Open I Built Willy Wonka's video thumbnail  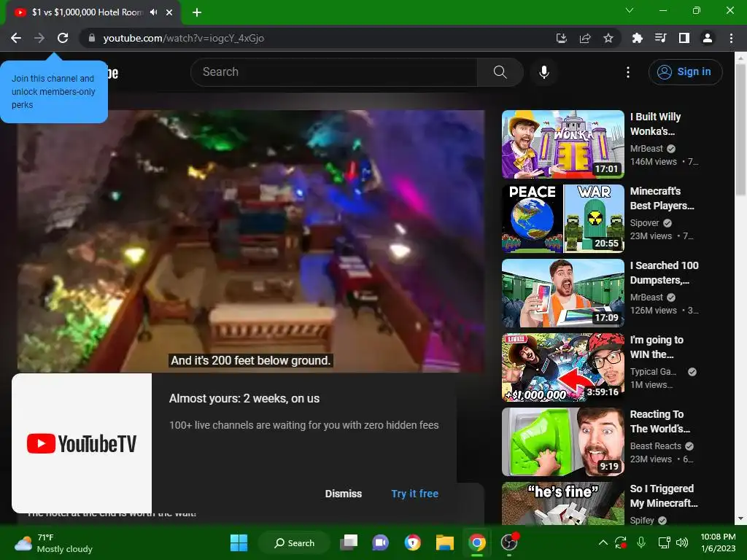pos(563,144)
